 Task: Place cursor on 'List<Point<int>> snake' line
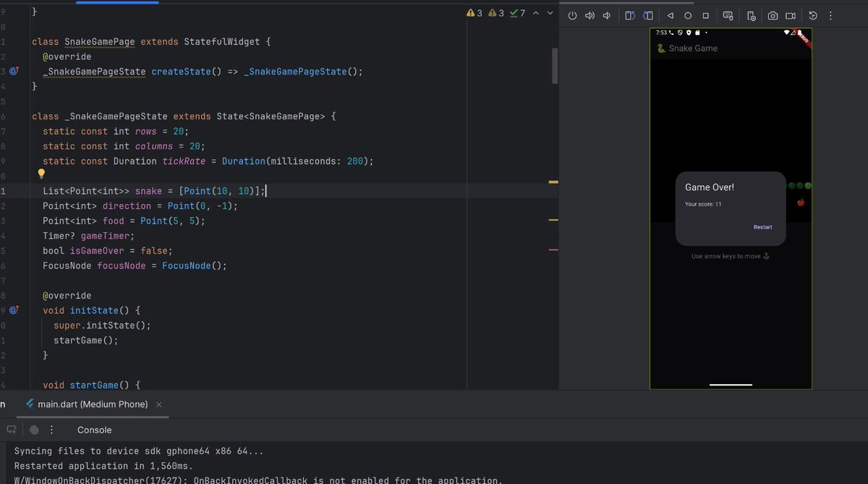[x=155, y=191]
